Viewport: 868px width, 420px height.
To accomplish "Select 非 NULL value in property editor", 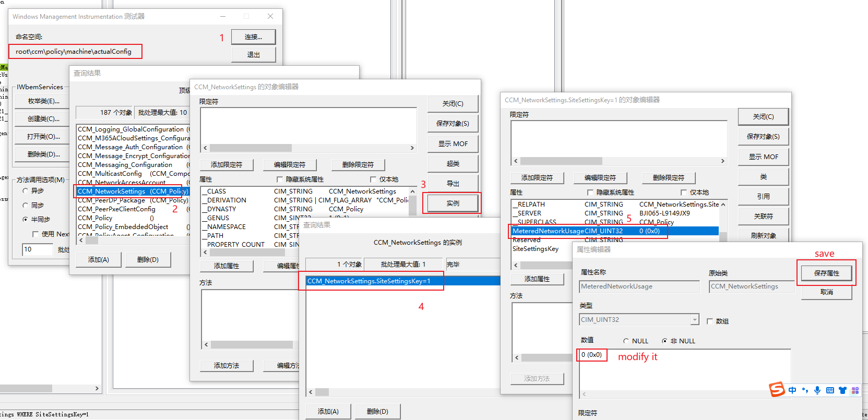I will 664,341.
